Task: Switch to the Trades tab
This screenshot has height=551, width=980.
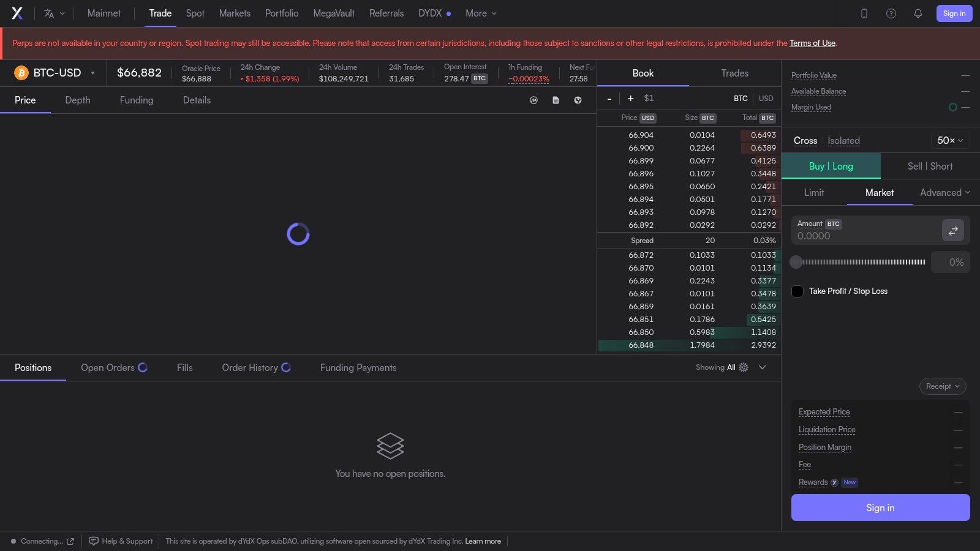Action: point(734,73)
